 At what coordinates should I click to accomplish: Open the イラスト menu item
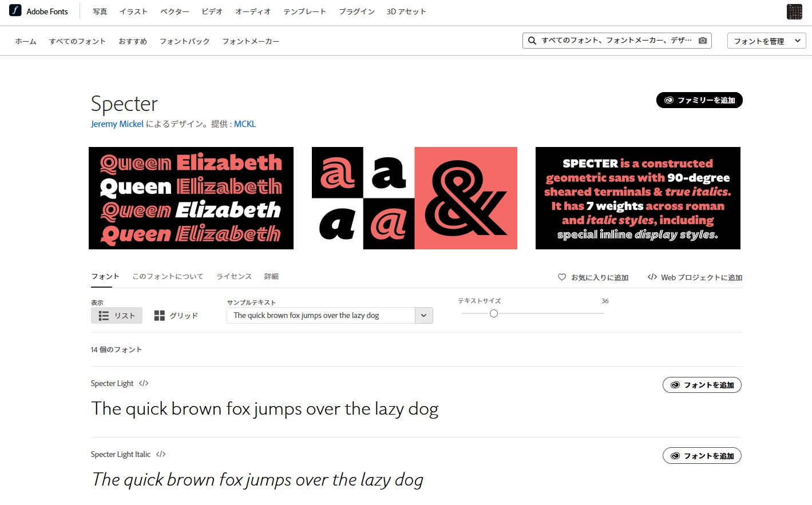tap(133, 11)
